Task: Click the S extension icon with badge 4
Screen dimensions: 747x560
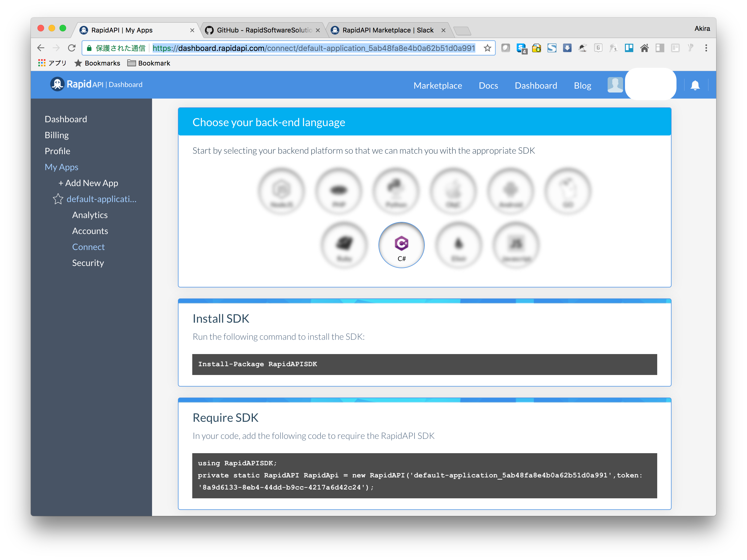Action: 521,49
